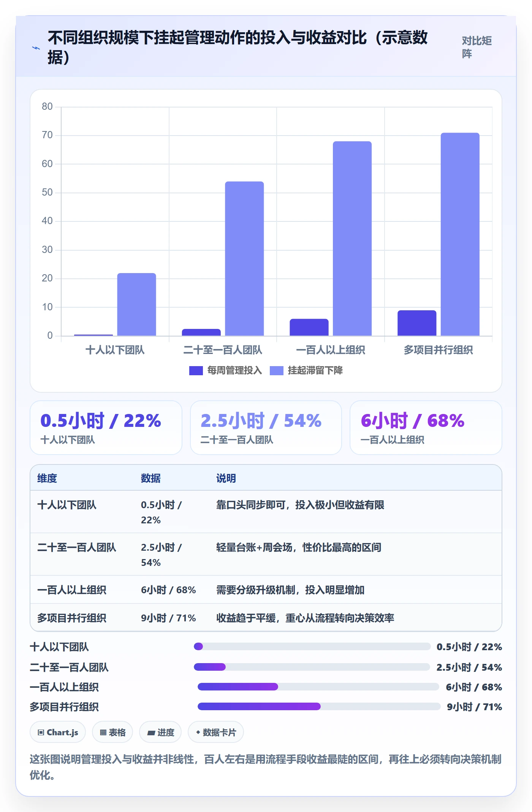Click the 二十至一百人团队 table row label
The height and width of the screenshot is (812, 532).
point(77,547)
